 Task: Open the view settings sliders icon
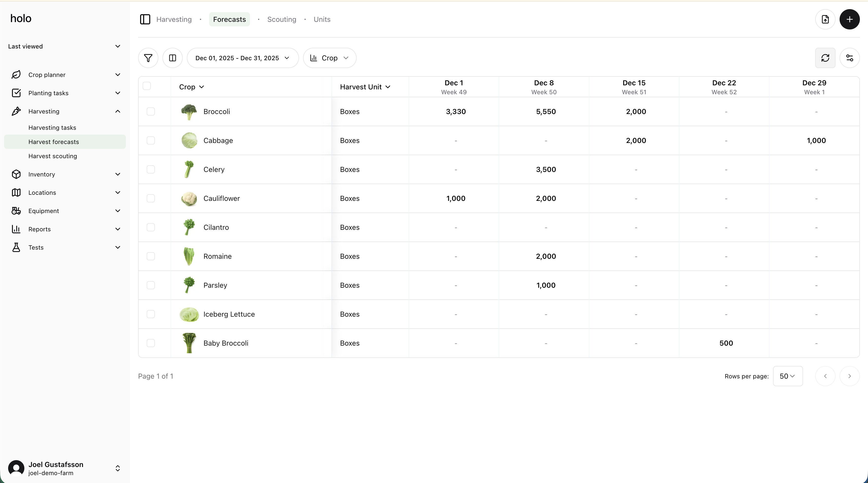coord(849,58)
